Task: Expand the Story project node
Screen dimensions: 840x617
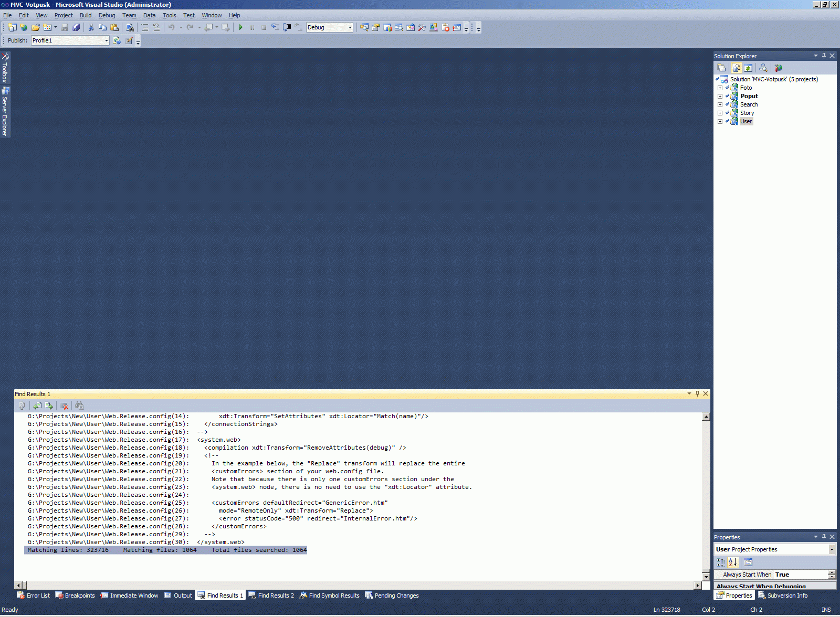Action: pos(720,113)
